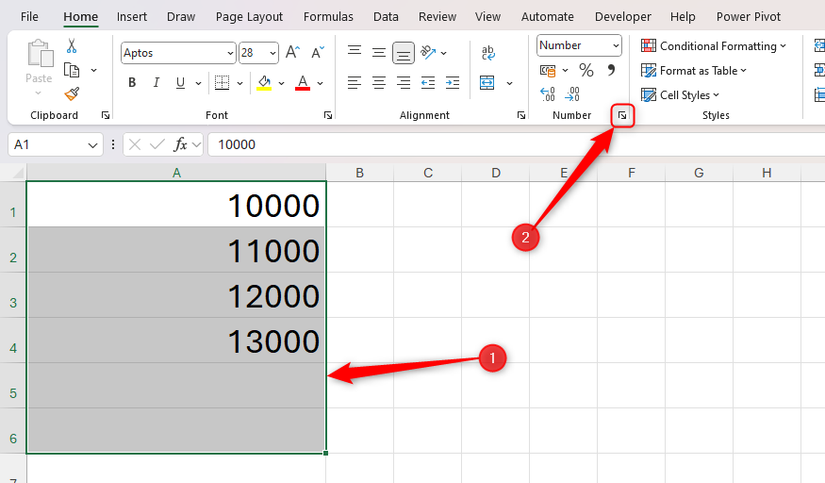Decrease decimal places
This screenshot has height=483, width=825.
572,94
